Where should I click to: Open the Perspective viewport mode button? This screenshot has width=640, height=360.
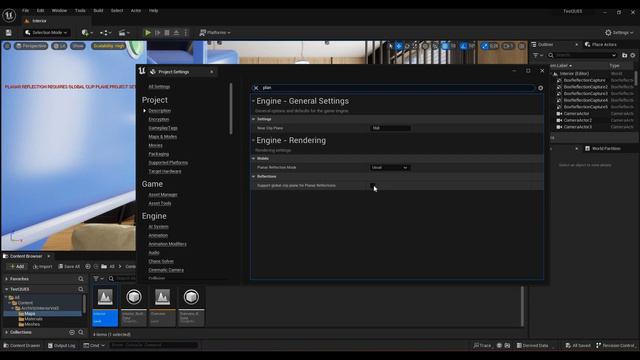coord(31,46)
